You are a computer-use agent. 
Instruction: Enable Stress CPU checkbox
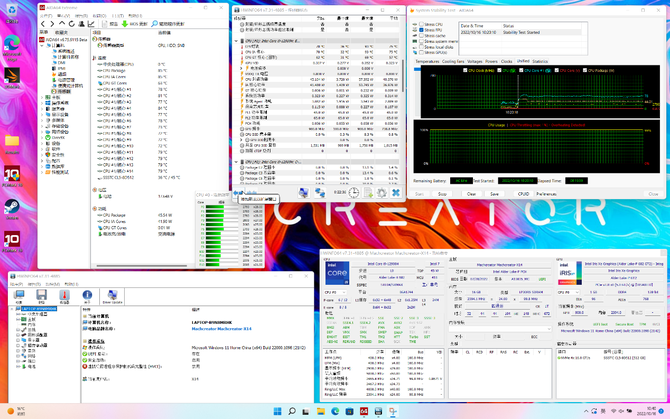point(421,24)
